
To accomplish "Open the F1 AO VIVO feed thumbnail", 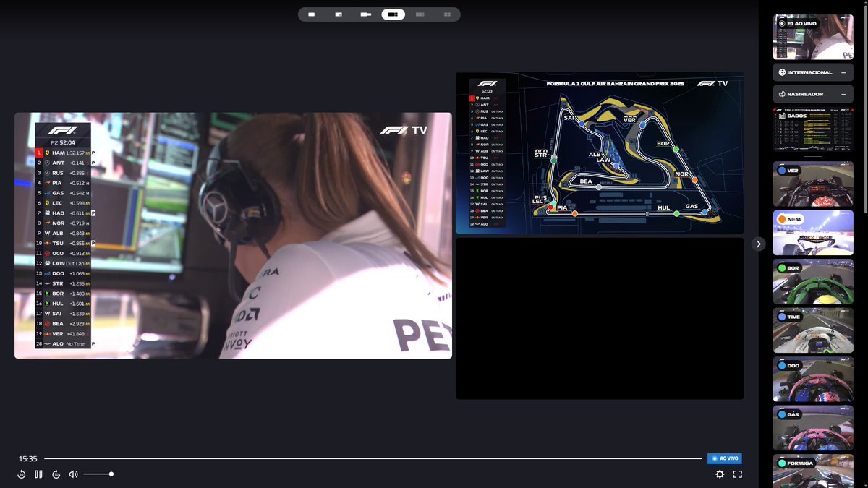I will 813,37.
